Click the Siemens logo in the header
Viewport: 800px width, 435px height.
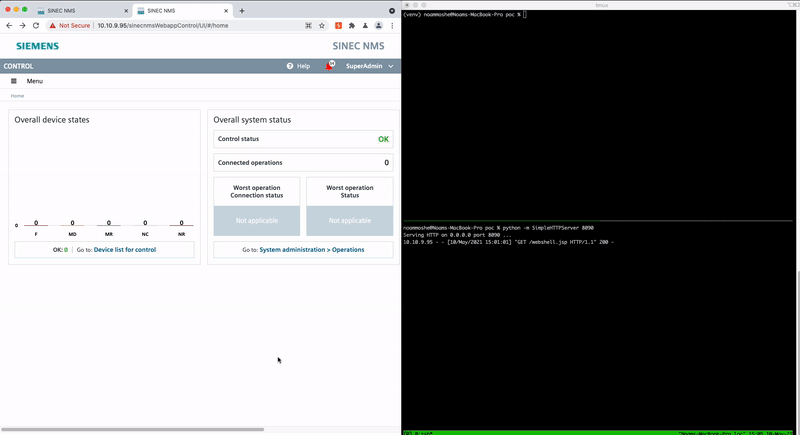point(37,46)
